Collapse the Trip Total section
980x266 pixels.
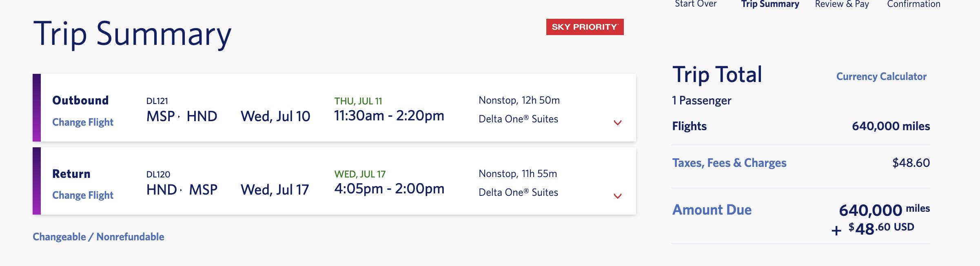718,74
